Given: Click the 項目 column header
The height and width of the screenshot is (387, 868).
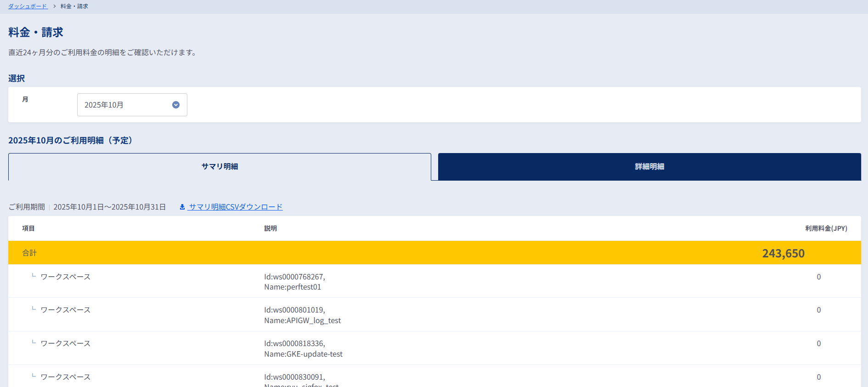Looking at the screenshot, I should pyautogui.click(x=28, y=228).
